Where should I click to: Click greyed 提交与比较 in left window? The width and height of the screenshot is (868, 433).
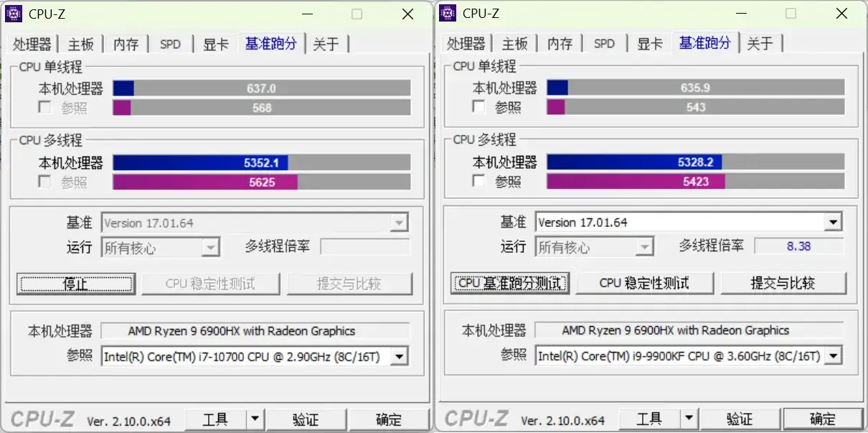(349, 284)
